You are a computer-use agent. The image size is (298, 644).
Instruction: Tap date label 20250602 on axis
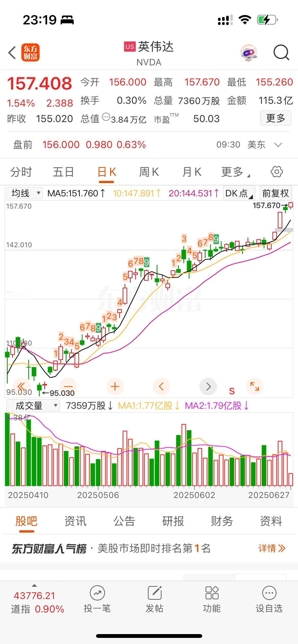[x=194, y=495]
